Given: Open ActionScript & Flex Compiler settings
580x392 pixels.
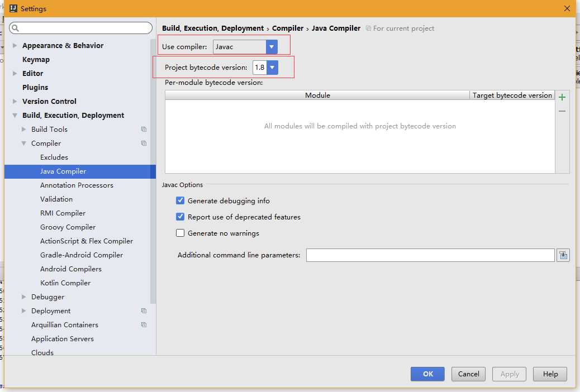Looking at the screenshot, I should 86,241.
